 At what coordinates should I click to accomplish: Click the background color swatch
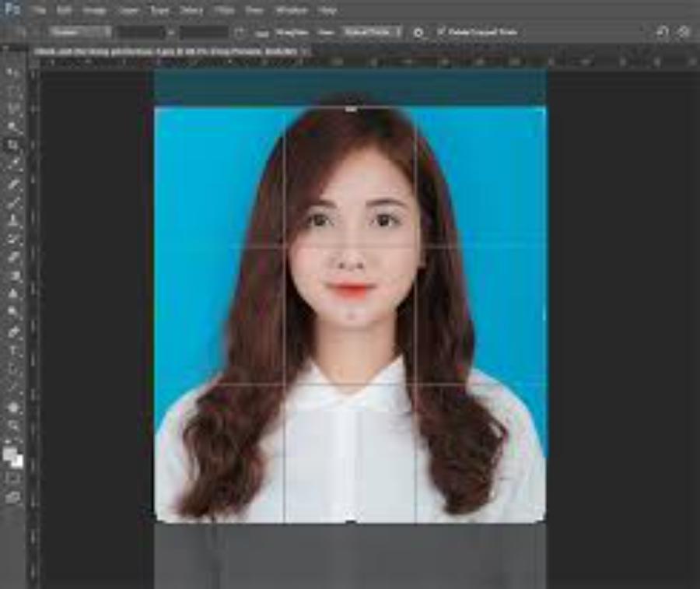[18, 462]
